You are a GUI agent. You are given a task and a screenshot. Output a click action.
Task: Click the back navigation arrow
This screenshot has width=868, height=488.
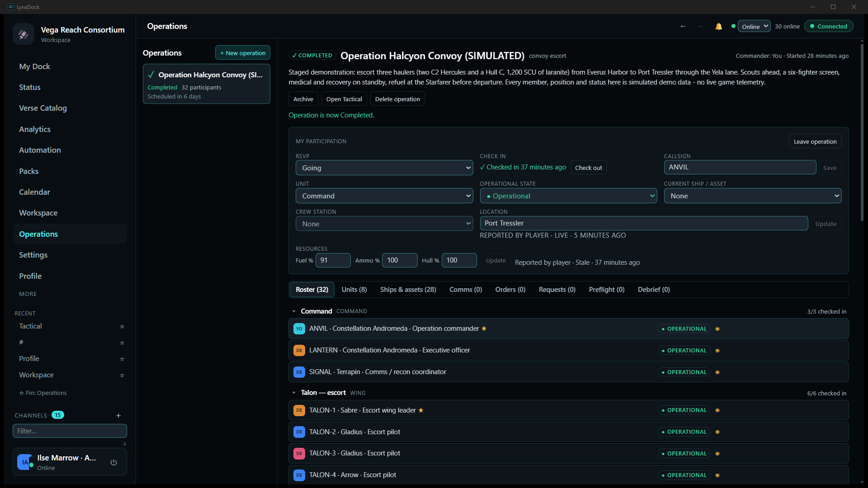tap(683, 26)
